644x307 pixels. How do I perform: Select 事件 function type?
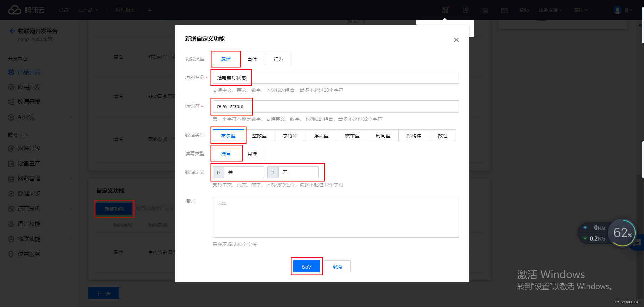pyautogui.click(x=252, y=59)
